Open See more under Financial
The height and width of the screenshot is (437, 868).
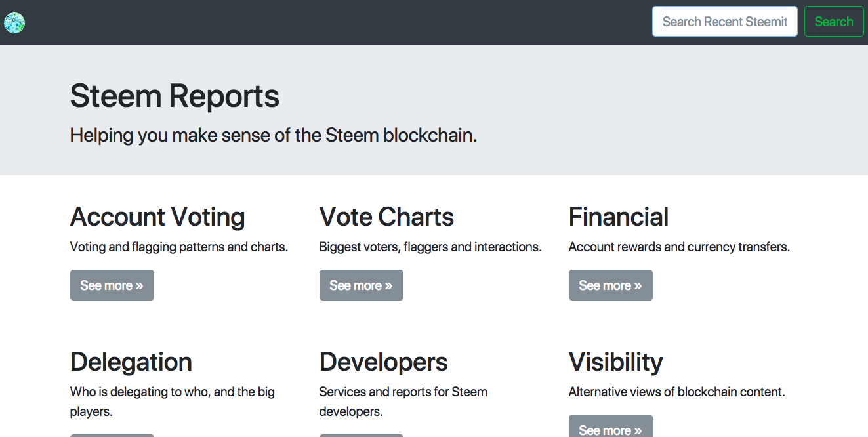coord(610,285)
